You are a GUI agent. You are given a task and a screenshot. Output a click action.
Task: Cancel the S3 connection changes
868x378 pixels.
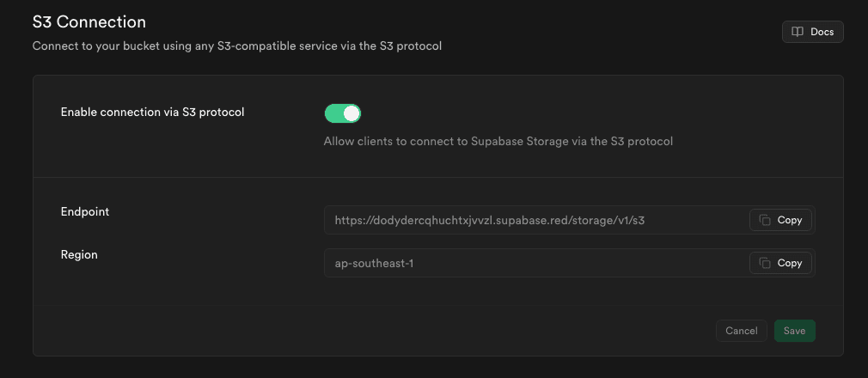pos(741,331)
